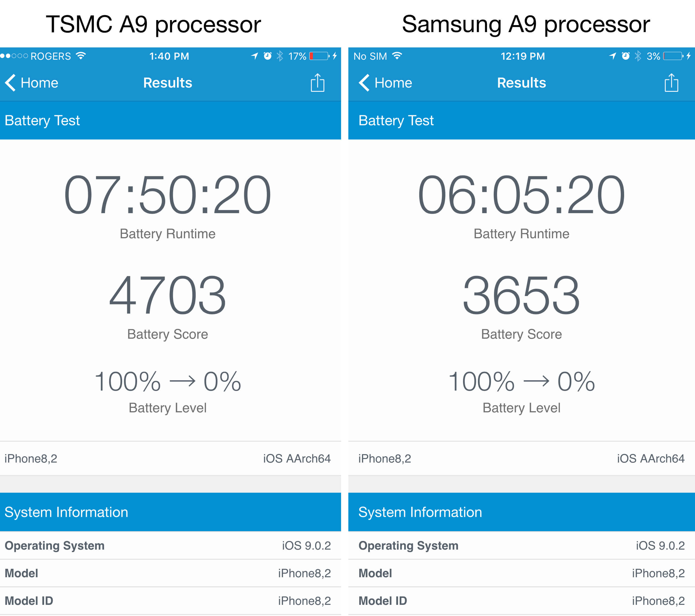Tap the 17% battery icon in the status bar
The image size is (695, 616).
319,56
